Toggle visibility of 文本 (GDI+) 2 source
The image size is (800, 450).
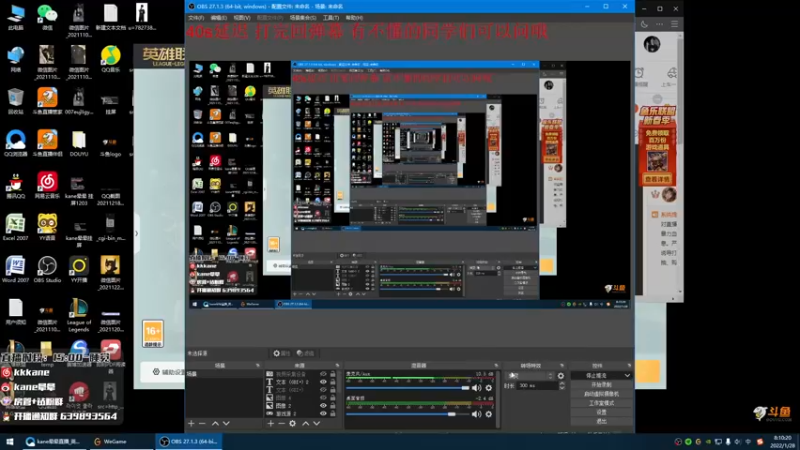click(x=323, y=382)
